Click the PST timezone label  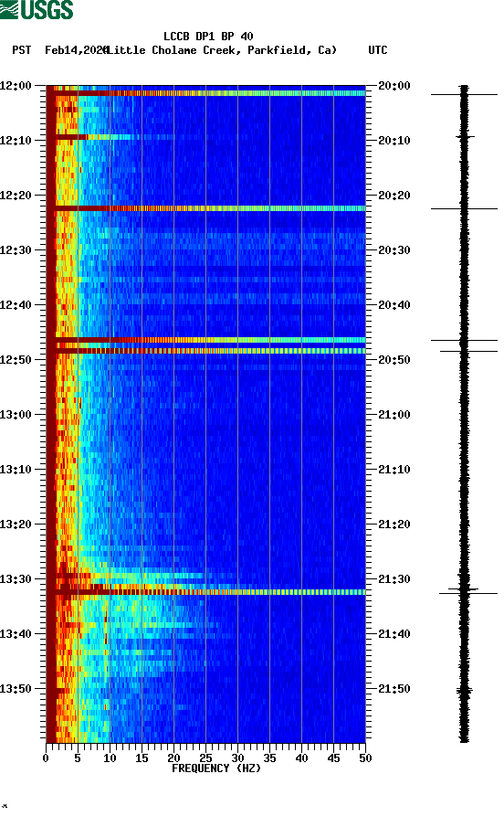[22, 50]
